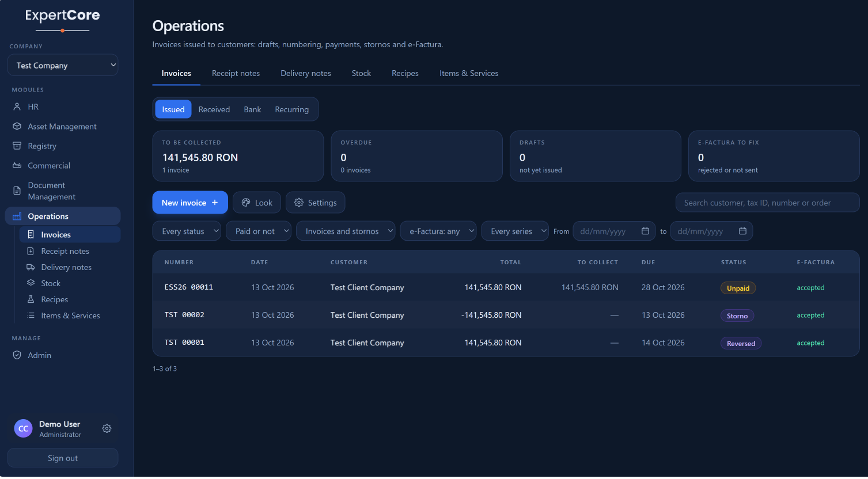Open the Items & Services top tab
Screen dimensions: 868x479
click(x=469, y=74)
